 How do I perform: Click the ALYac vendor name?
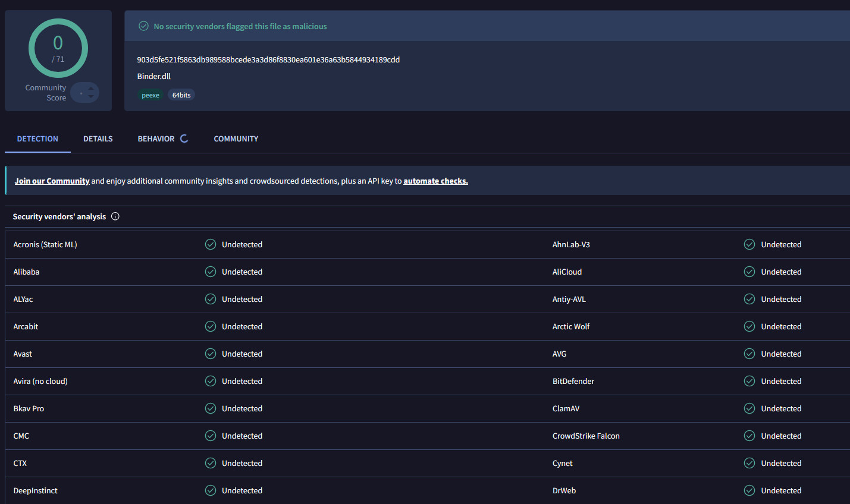23,299
